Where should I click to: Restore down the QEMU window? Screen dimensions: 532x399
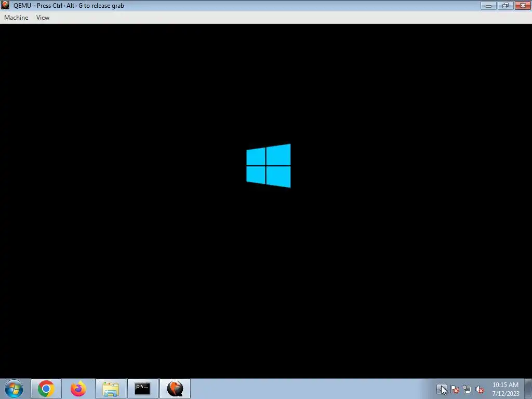[506, 5]
